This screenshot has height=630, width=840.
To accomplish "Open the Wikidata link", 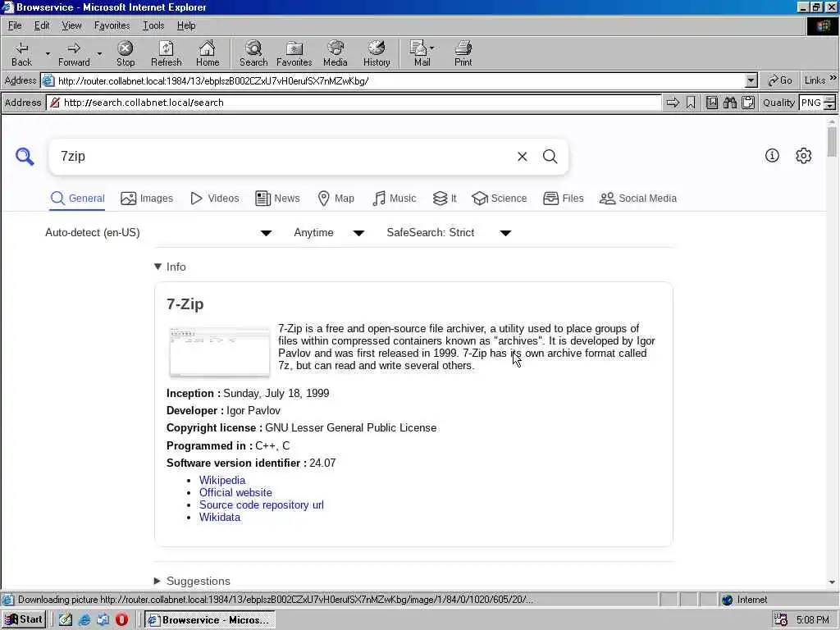I will click(x=220, y=517).
